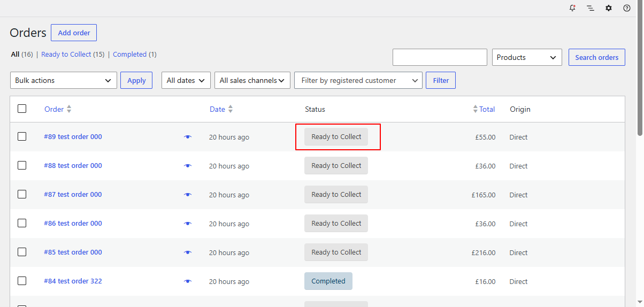Open the settings gear icon

point(609,8)
